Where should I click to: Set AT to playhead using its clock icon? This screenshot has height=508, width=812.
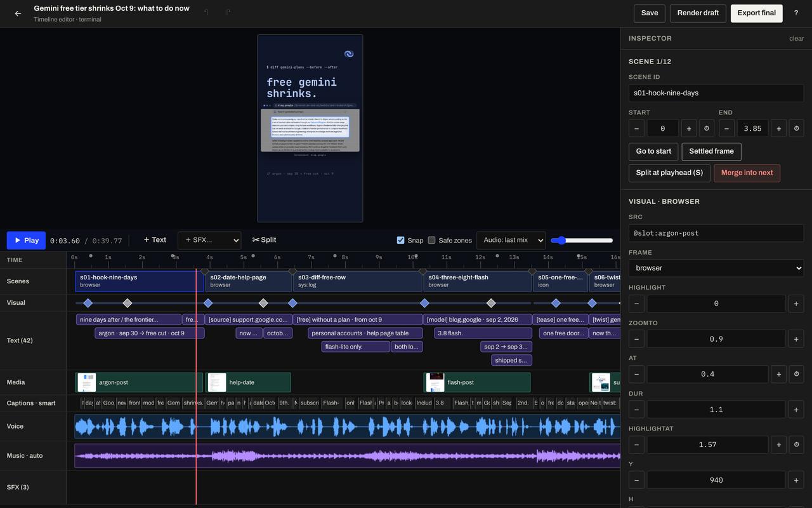pos(796,374)
